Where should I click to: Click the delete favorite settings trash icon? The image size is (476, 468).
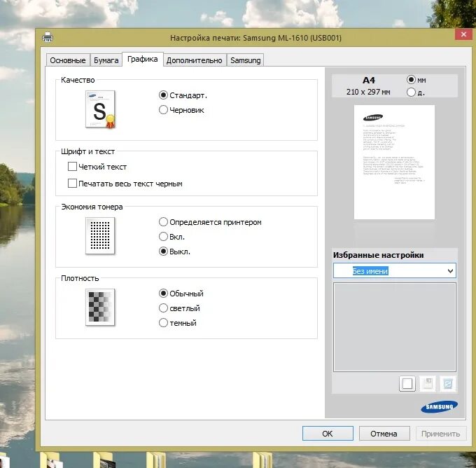click(x=448, y=383)
